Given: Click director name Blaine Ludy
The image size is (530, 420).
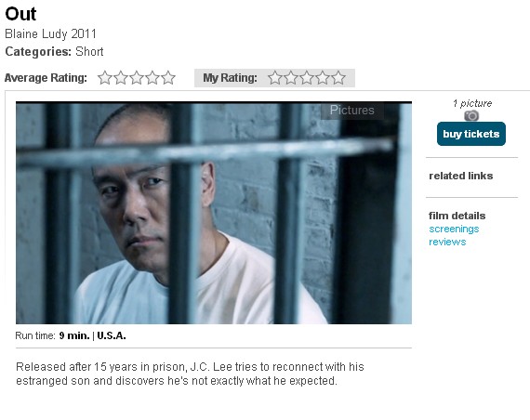Looking at the screenshot, I should pyautogui.click(x=36, y=33).
